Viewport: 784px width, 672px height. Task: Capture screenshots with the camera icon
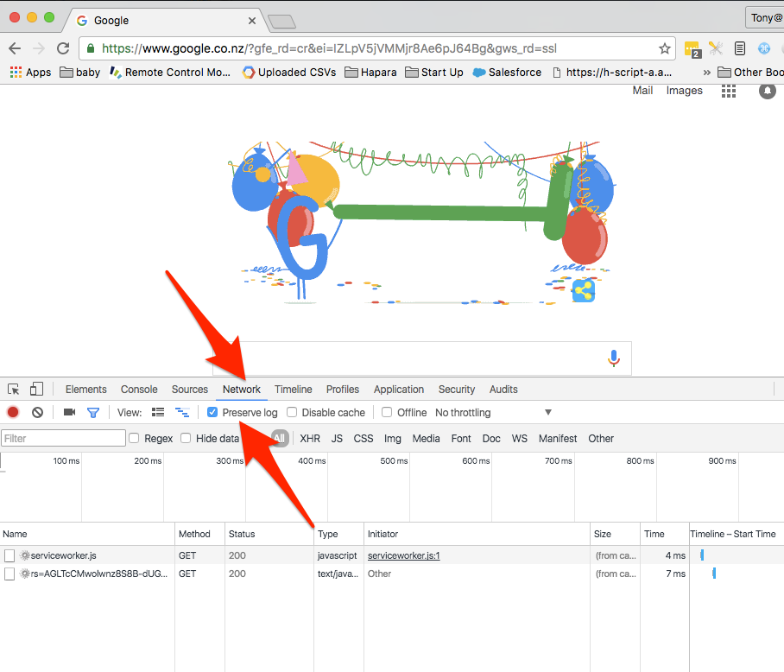click(x=69, y=412)
